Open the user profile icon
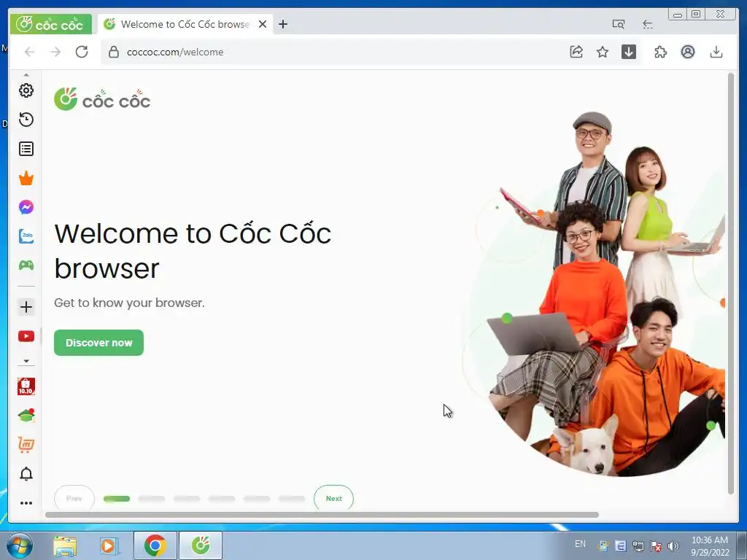 point(687,52)
